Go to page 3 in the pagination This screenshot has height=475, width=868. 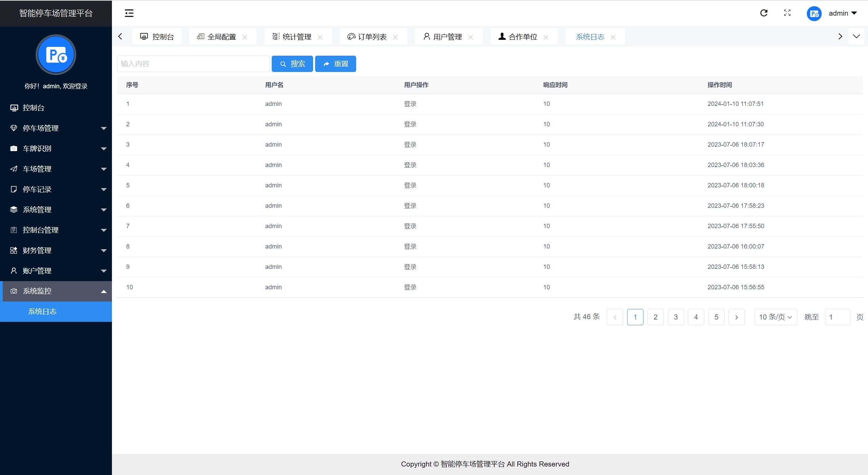pos(676,317)
